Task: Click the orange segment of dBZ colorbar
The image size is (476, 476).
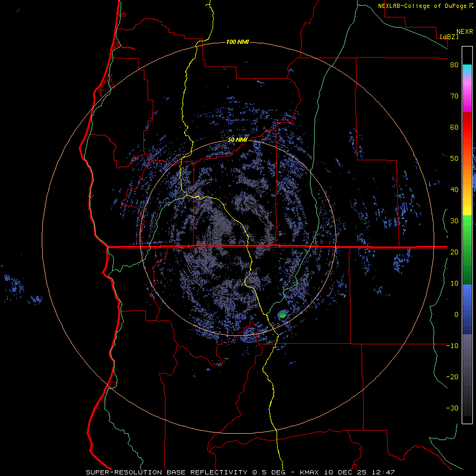Action: tap(467, 173)
